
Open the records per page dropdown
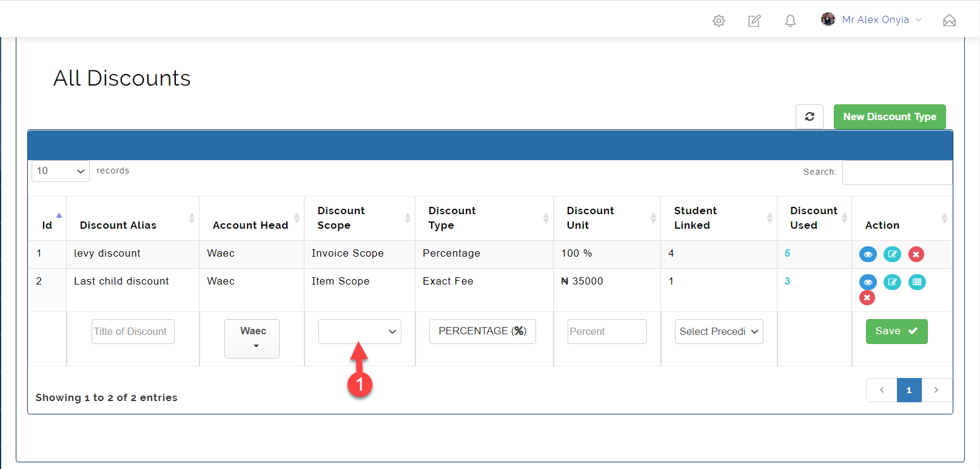(61, 171)
